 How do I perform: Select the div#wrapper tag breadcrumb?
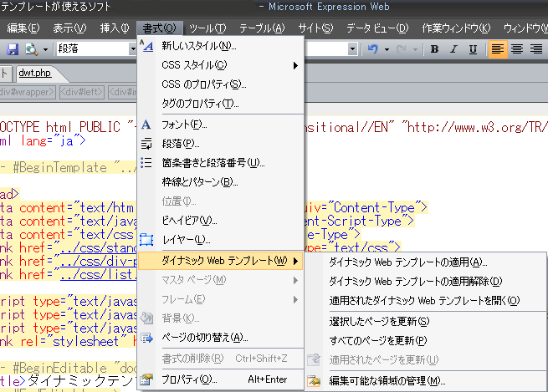click(28, 92)
